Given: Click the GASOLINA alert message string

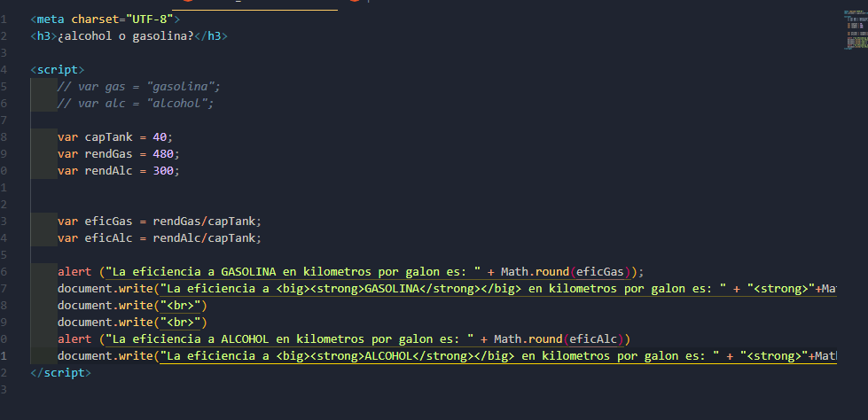Looking at the screenshot, I should pos(293,272).
